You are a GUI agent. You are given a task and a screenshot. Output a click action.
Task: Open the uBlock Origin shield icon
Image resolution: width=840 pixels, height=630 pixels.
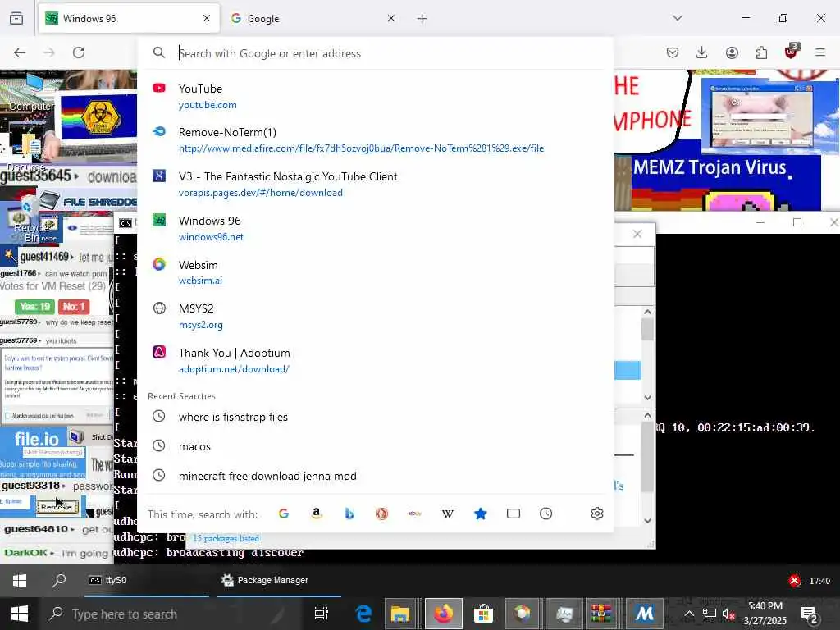click(x=792, y=52)
